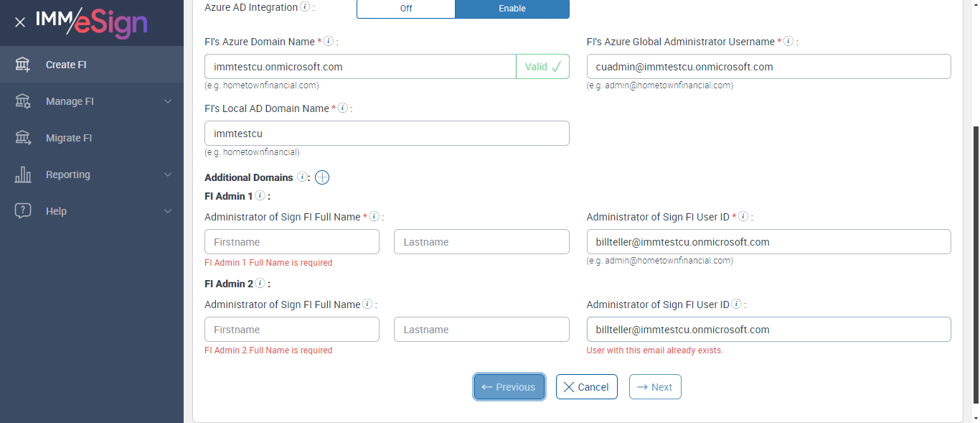The height and width of the screenshot is (423, 980).
Task: Switch Azure AD Integration to Off
Action: coord(405,9)
